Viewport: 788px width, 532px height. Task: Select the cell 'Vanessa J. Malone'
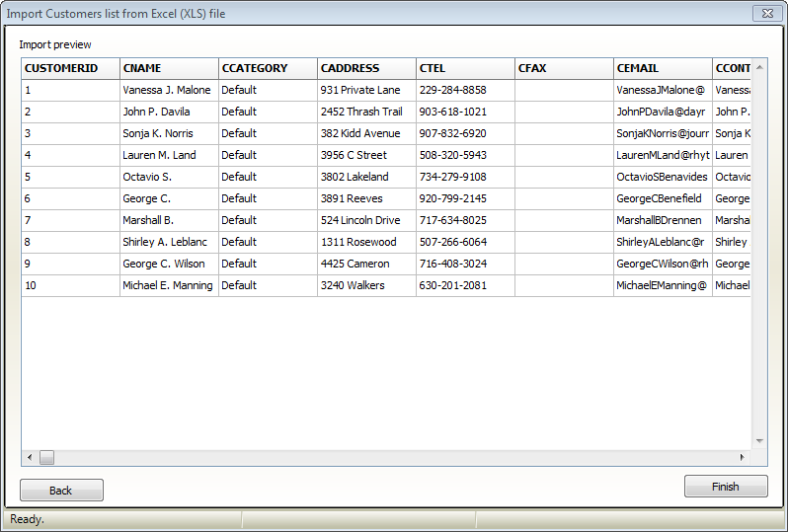click(x=170, y=90)
